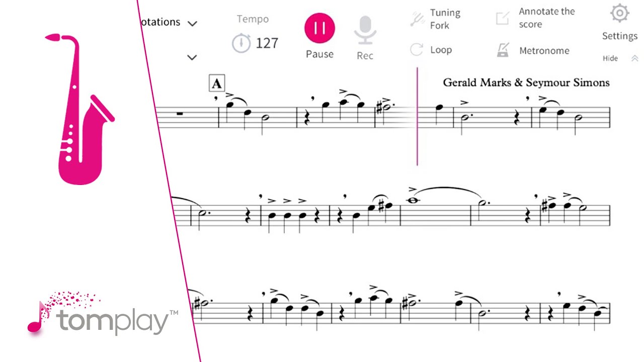This screenshot has height=362, width=644.
Task: Open Settings via the gear icon
Action: (620, 14)
